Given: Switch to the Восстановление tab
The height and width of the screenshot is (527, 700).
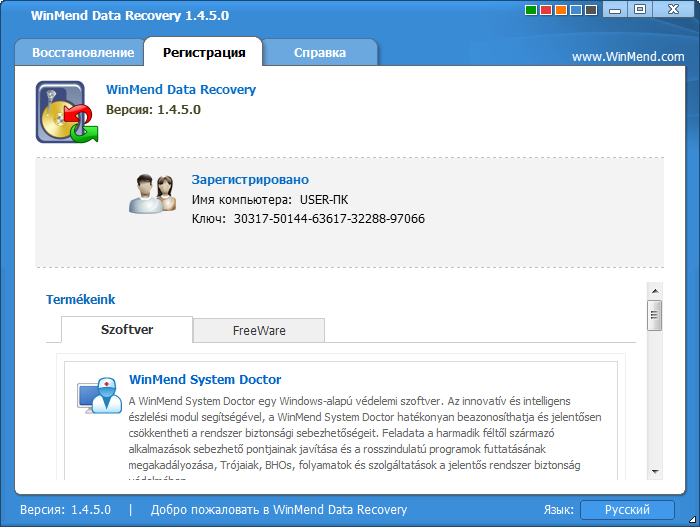Looking at the screenshot, I should coord(82,52).
